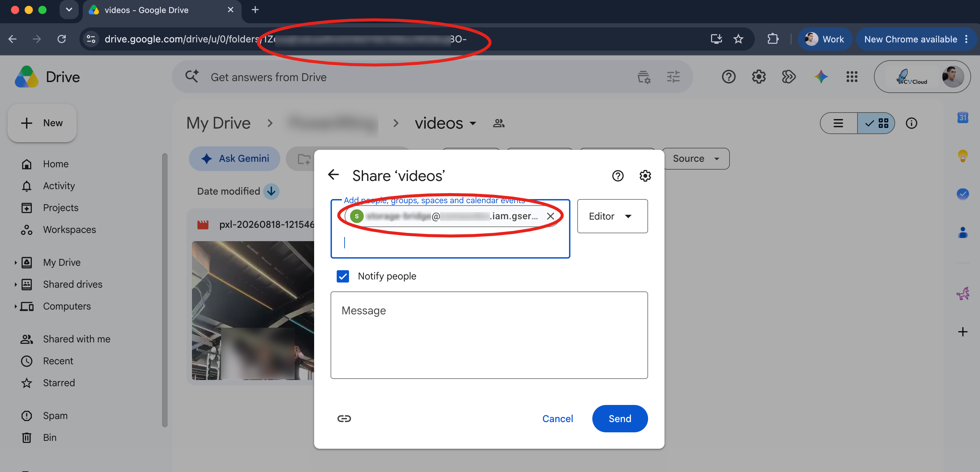
Task: Open Chrome extensions puzzle icon
Action: pos(773,39)
